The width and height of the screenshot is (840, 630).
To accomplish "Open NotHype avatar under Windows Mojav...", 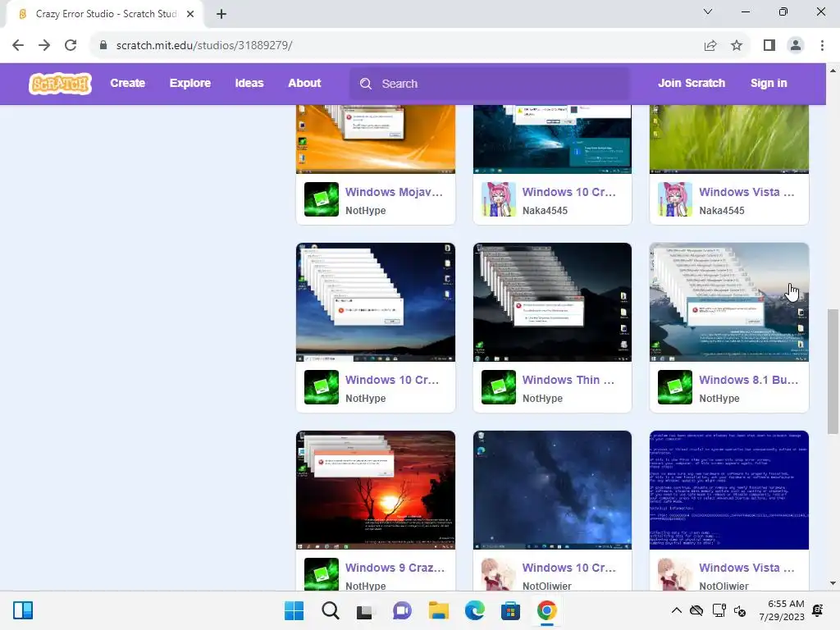I will (x=322, y=199).
